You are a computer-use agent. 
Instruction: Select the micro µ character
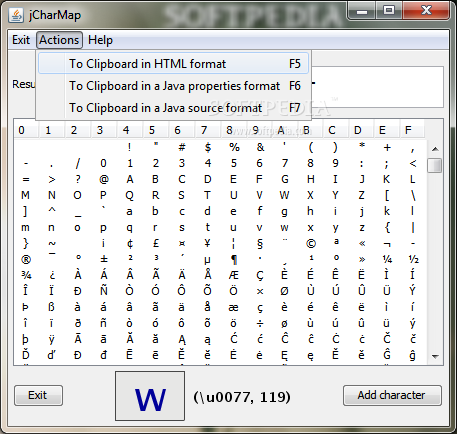(208, 259)
